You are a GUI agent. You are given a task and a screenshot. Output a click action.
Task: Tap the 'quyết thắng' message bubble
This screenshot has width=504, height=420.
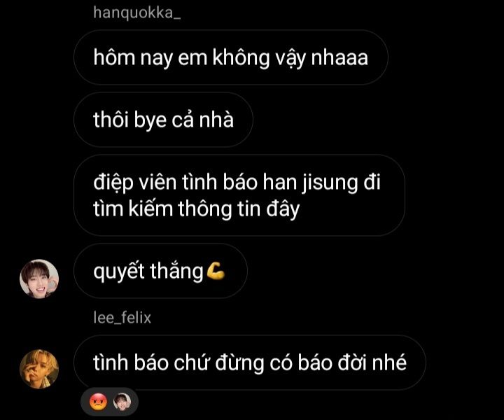[x=160, y=271]
